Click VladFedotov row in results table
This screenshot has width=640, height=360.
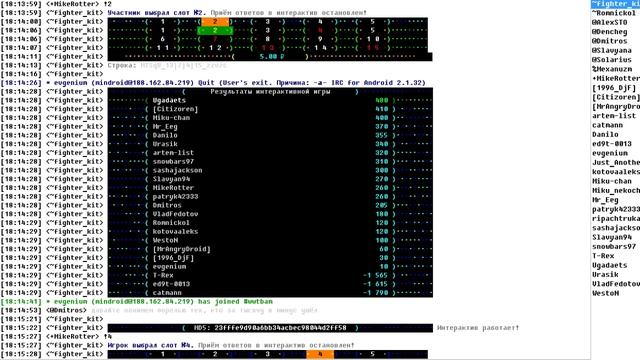[270, 214]
